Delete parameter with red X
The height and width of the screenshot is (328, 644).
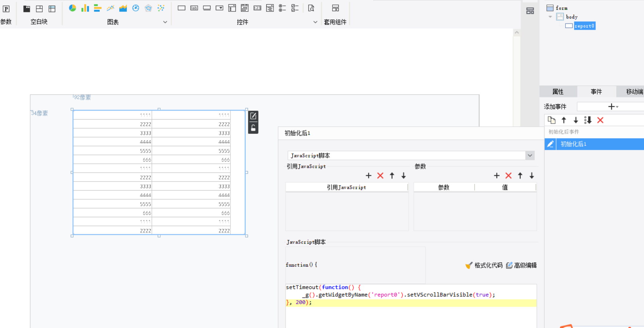(508, 176)
